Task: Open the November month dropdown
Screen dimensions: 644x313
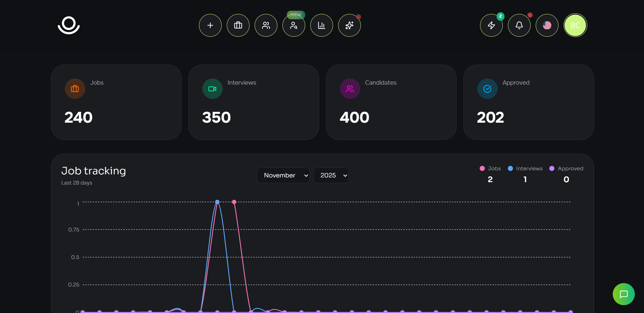Action: (x=283, y=175)
